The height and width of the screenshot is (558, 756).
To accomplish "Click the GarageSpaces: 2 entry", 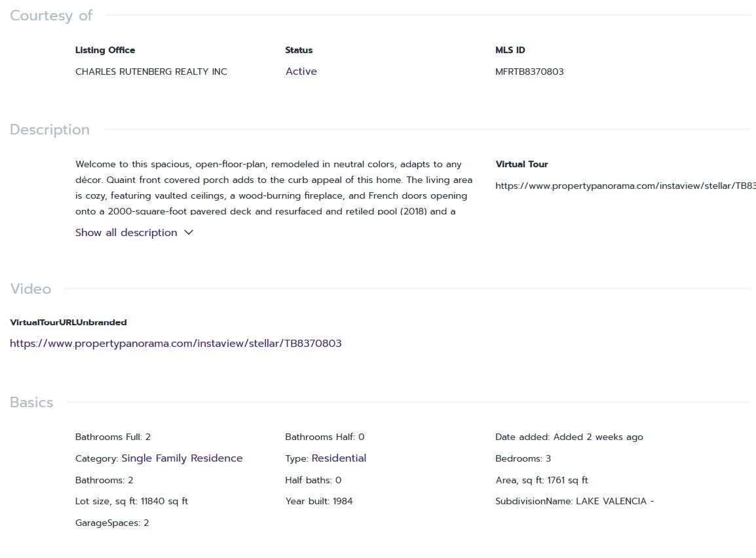I will (112, 523).
